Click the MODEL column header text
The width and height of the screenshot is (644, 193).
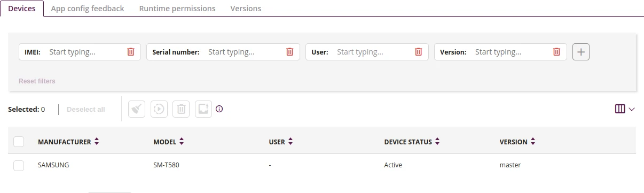[165, 142]
